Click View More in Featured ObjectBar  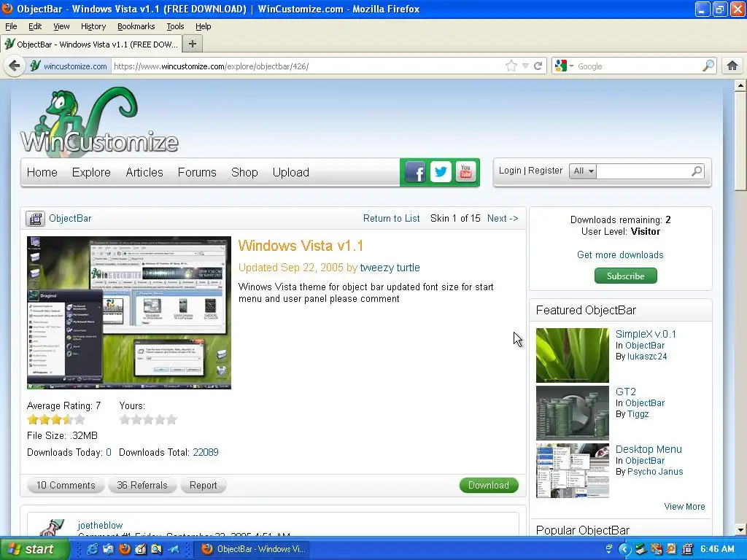tap(684, 507)
